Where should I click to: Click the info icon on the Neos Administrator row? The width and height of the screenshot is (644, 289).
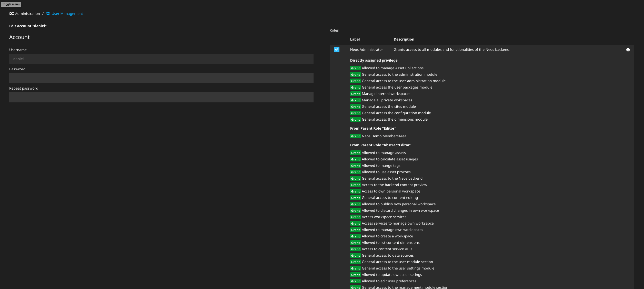click(628, 50)
